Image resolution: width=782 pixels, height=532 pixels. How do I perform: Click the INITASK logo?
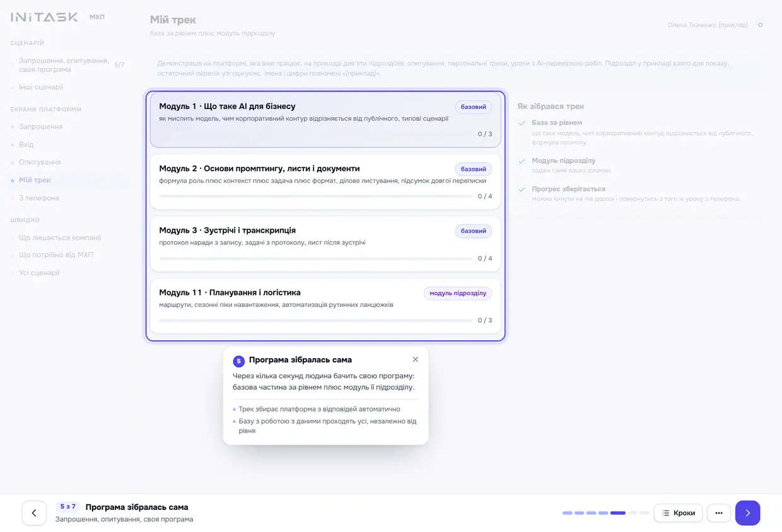coord(44,17)
